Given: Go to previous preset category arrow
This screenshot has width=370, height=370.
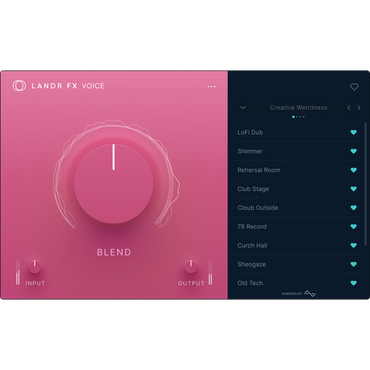Looking at the screenshot, I should [x=349, y=108].
